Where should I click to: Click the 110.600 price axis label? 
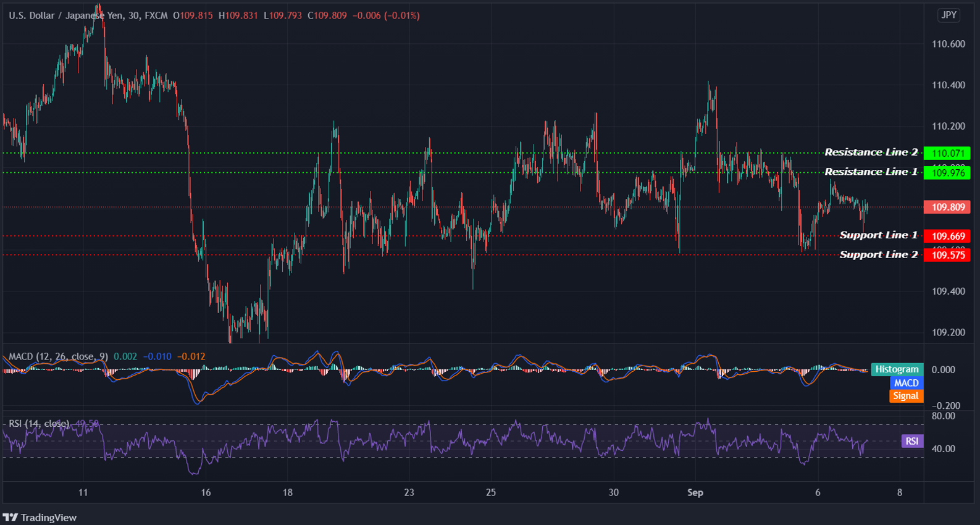(948, 44)
